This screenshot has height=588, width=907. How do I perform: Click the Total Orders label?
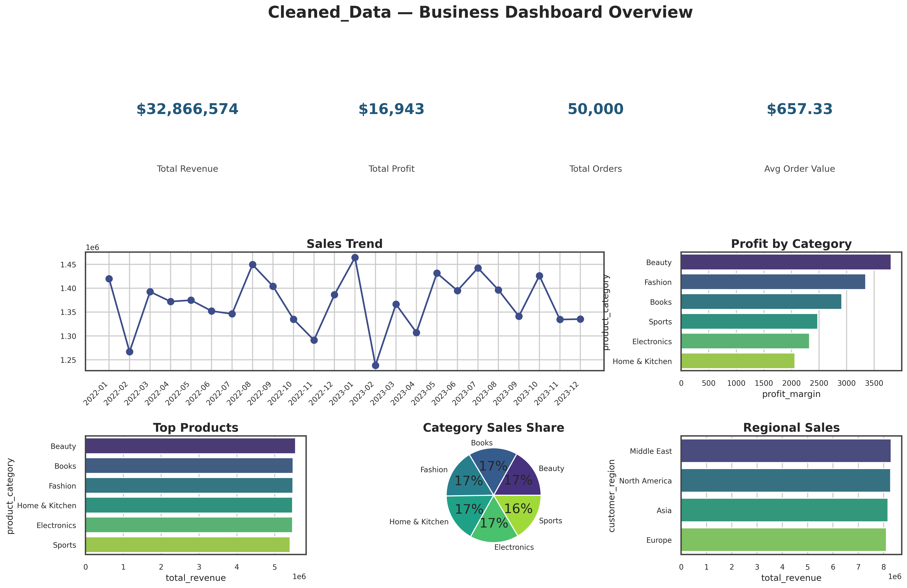pos(596,169)
